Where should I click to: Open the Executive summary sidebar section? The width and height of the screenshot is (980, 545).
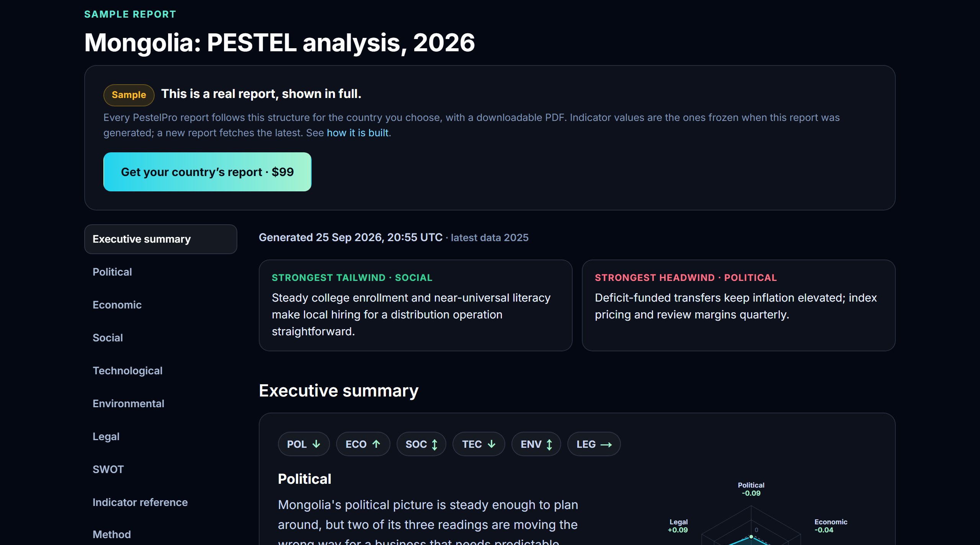click(161, 239)
